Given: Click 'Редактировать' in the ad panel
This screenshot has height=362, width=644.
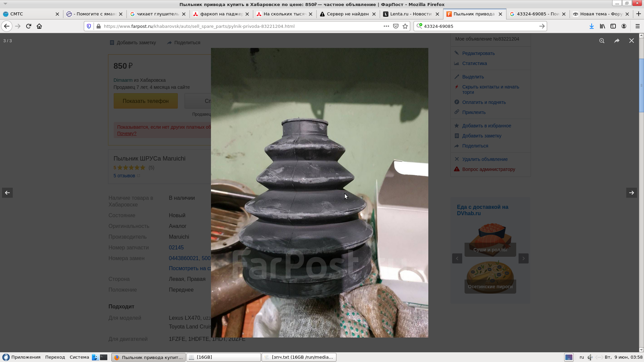Looking at the screenshot, I should 478,53.
